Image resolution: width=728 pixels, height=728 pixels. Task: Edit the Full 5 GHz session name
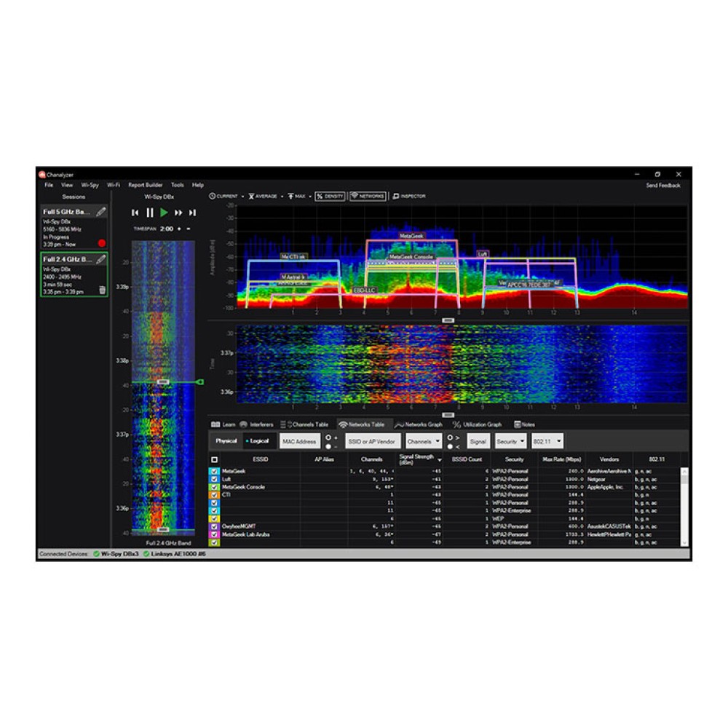[x=100, y=212]
